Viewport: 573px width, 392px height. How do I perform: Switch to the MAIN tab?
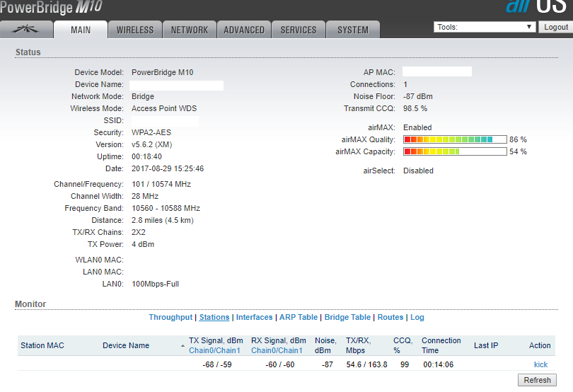[x=81, y=30]
